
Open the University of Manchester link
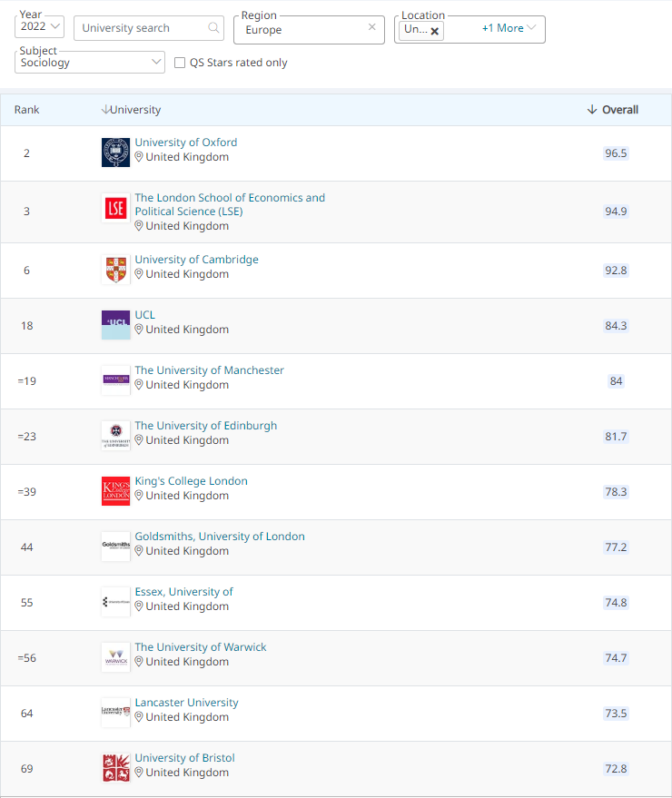coord(209,370)
